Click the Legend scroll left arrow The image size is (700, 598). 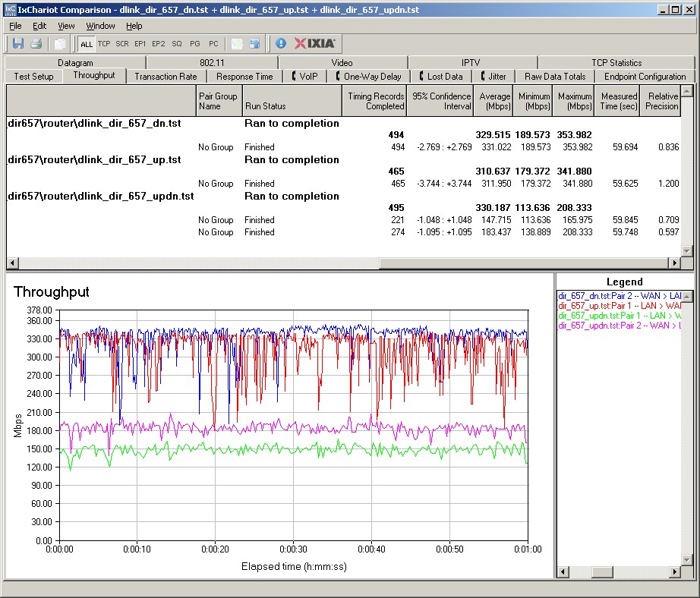point(563,571)
